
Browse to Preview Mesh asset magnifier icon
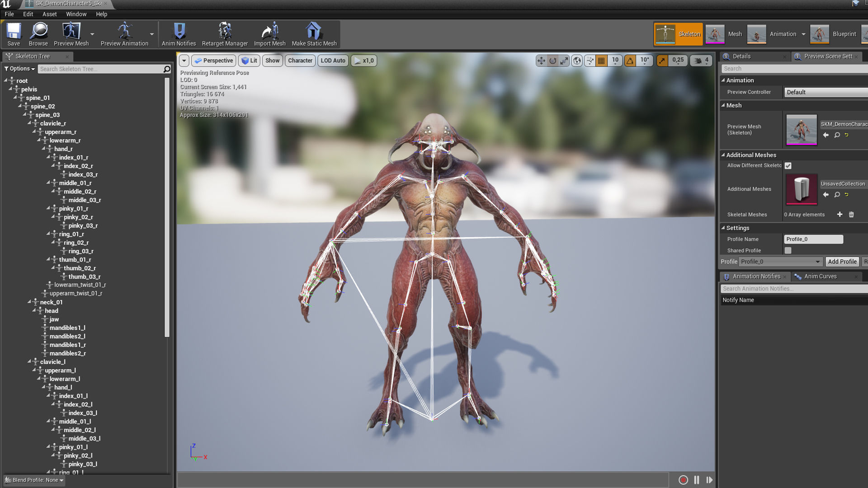[x=837, y=135]
